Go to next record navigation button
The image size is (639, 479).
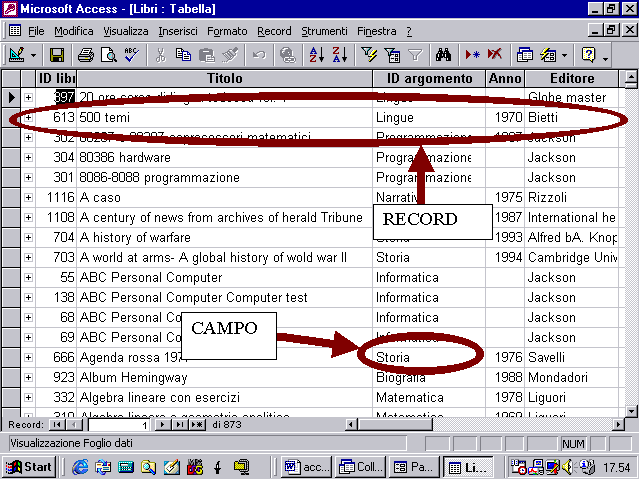[x=162, y=425]
